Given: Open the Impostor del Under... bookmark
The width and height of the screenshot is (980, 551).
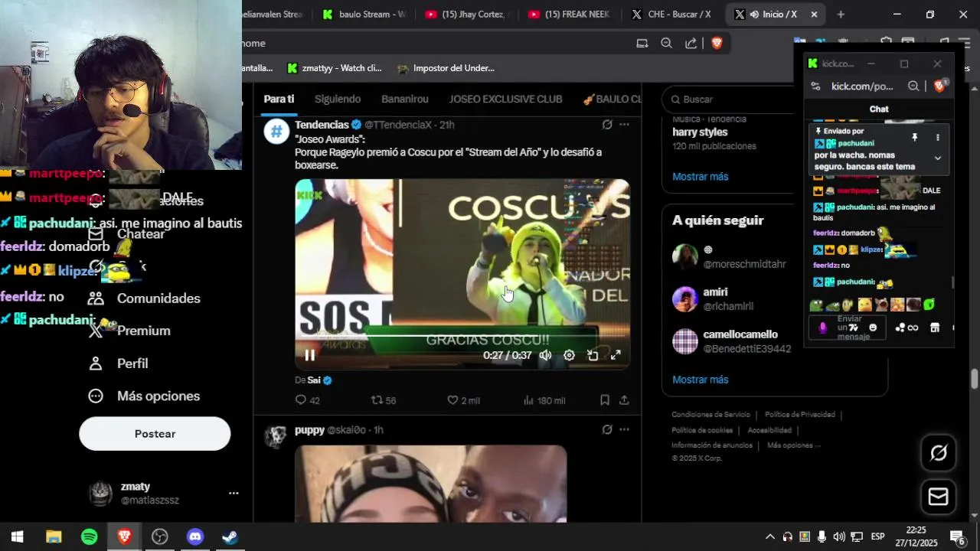Looking at the screenshot, I should [446, 68].
